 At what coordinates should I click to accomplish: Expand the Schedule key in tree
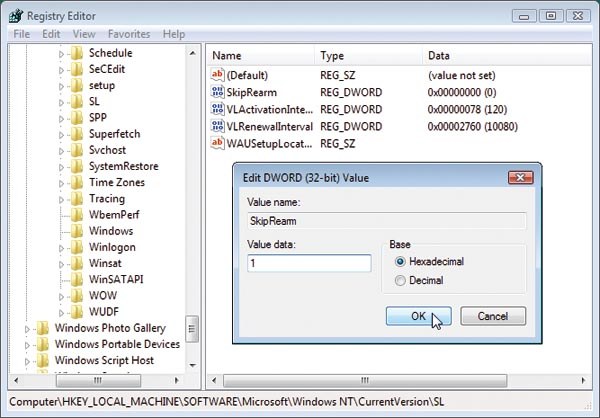[x=61, y=53]
